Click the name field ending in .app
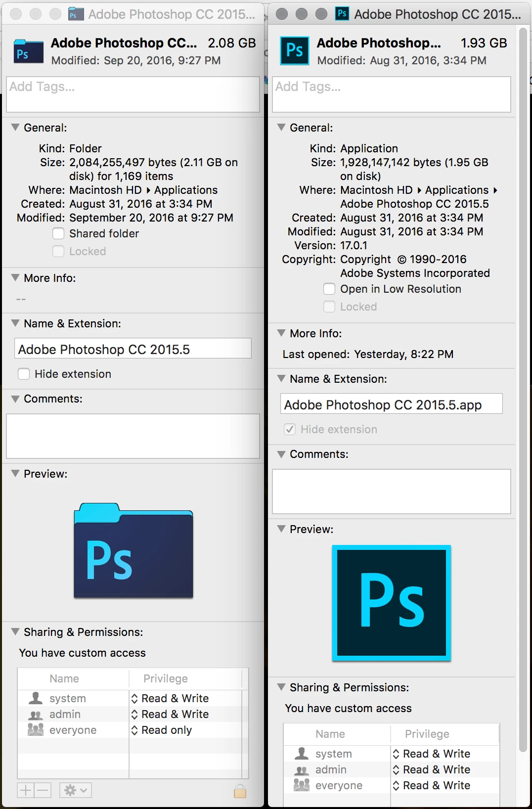 pos(392,404)
